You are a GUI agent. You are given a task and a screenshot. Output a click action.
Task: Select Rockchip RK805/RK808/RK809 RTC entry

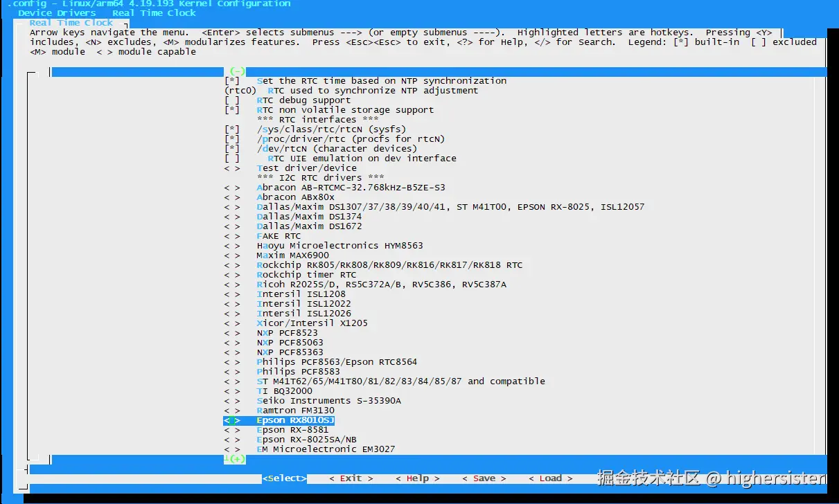389,265
